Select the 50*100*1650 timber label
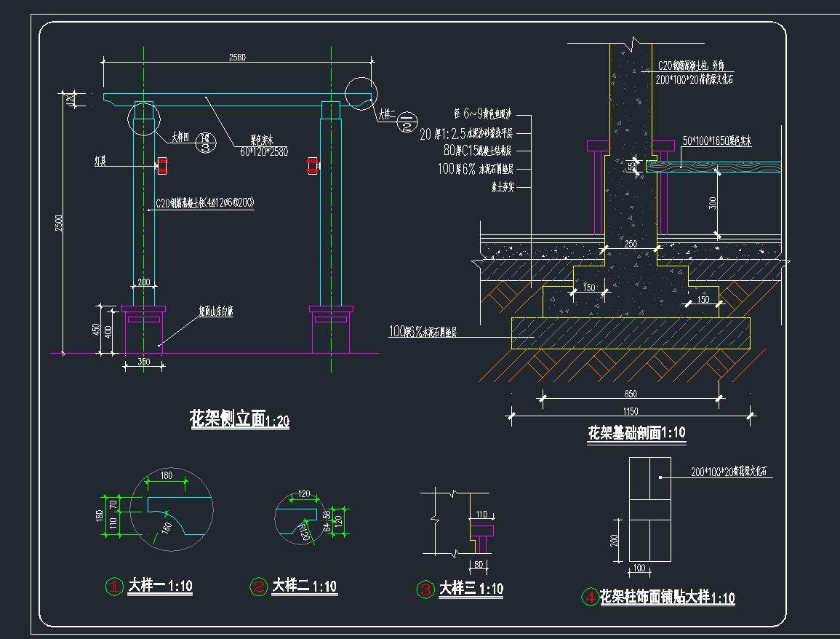 717,140
